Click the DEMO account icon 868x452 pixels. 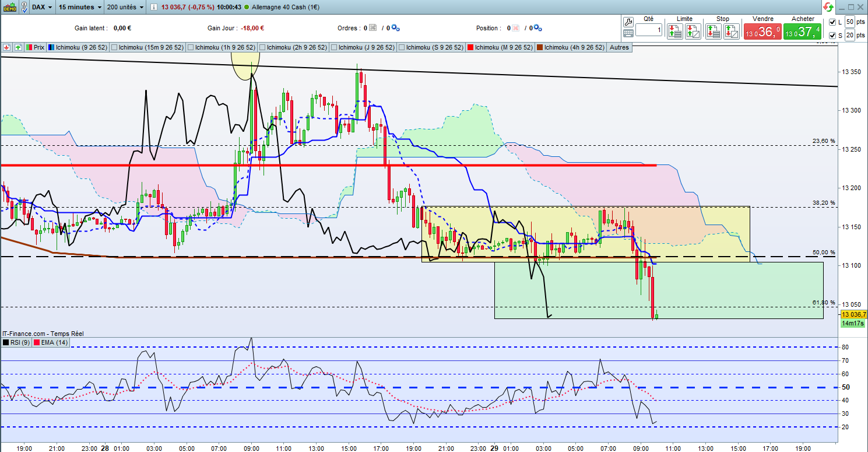9,8
